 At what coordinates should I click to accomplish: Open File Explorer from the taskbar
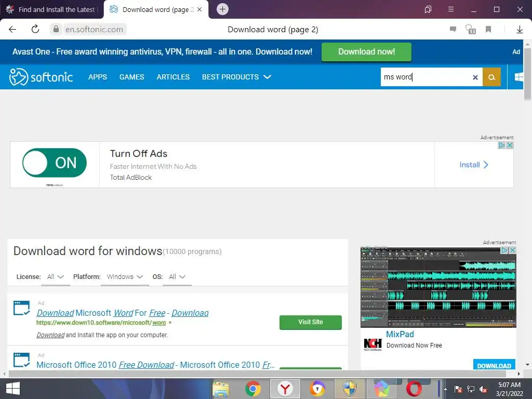coord(220,389)
